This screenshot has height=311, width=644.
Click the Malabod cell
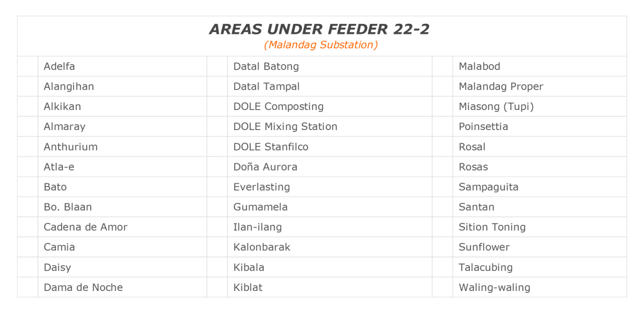539,66
